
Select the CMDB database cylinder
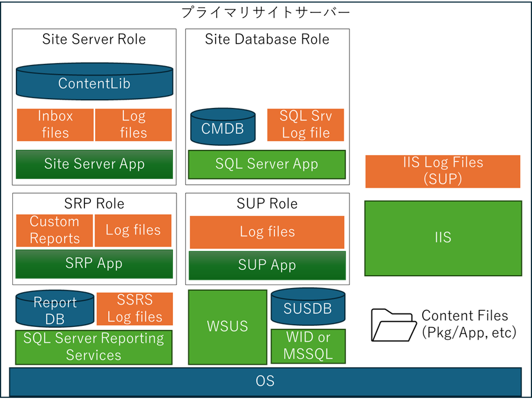[223, 126]
